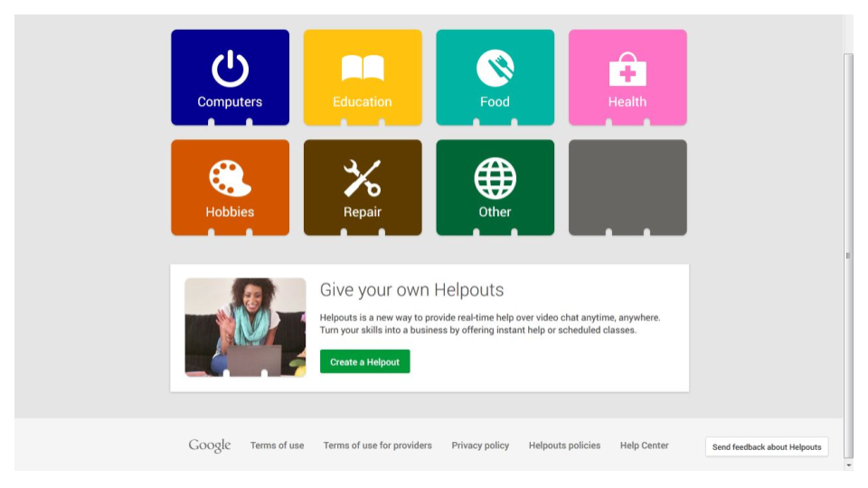Viewport: 868px width, 488px height.
Task: Open the Health category first-aid kit icon
Action: (627, 70)
